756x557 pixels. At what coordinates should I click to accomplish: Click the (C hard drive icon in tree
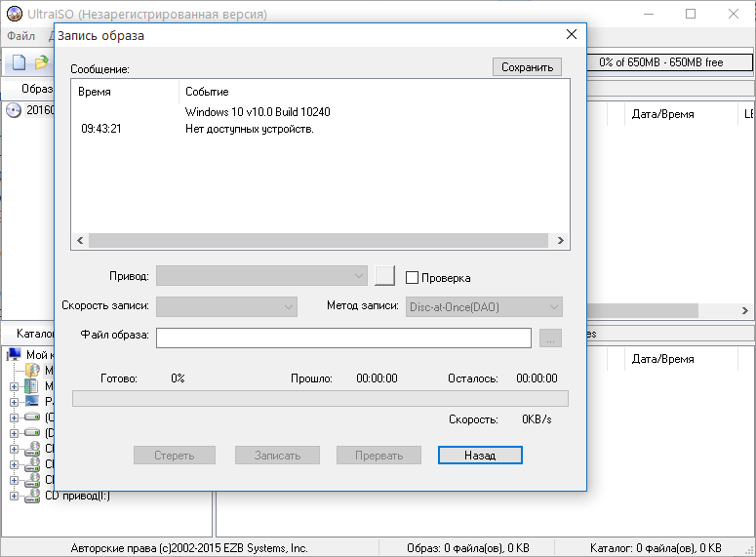(32, 417)
